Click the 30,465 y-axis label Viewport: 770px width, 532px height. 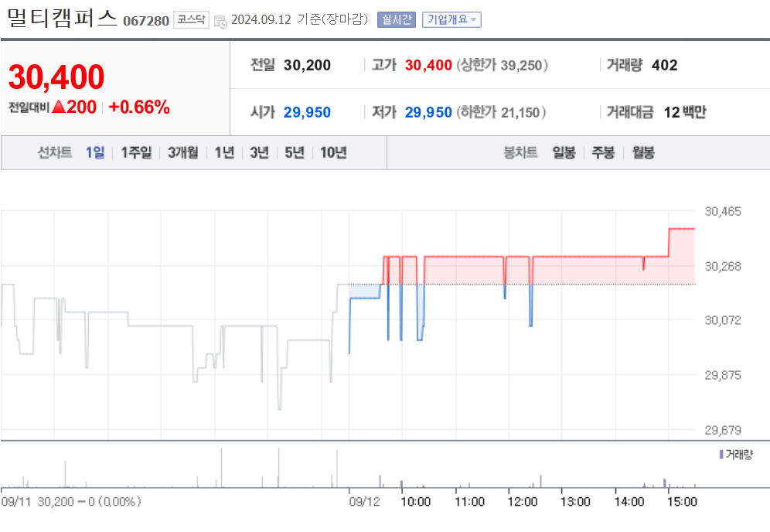(x=722, y=212)
